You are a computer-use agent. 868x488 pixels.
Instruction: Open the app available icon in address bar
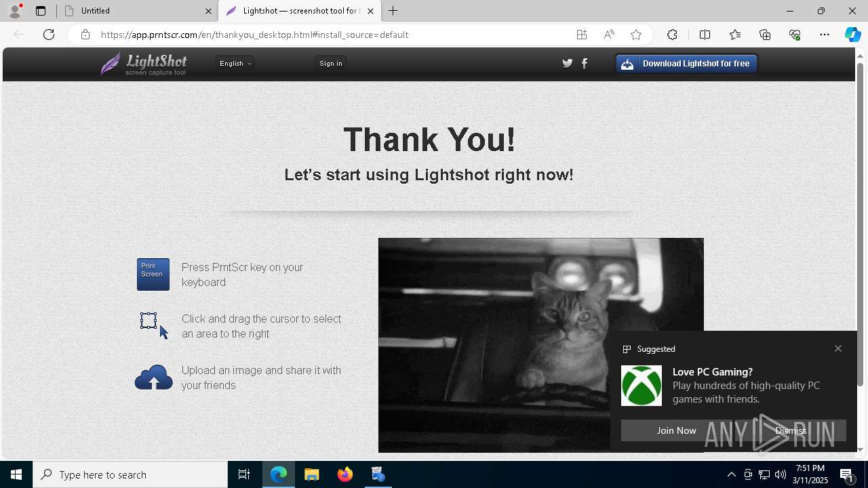582,35
